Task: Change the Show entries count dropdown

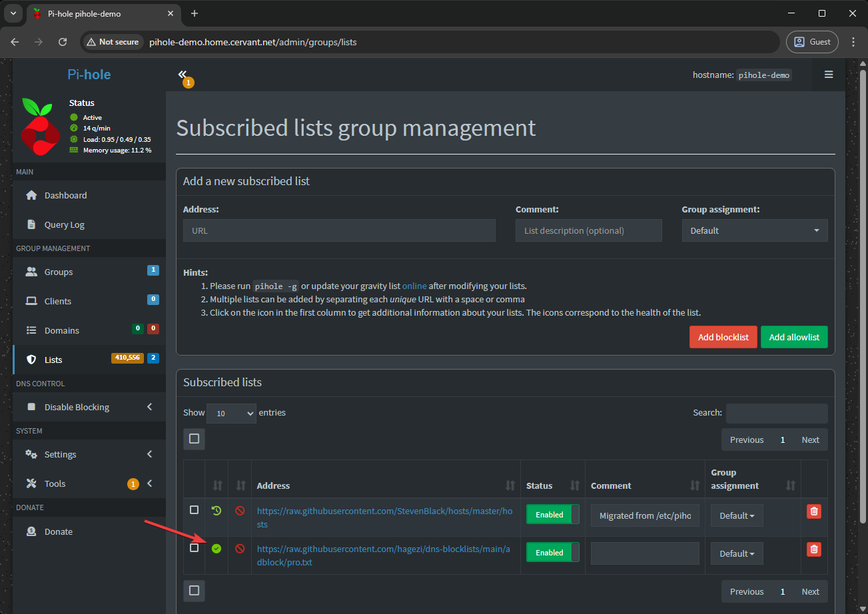Action: [231, 413]
